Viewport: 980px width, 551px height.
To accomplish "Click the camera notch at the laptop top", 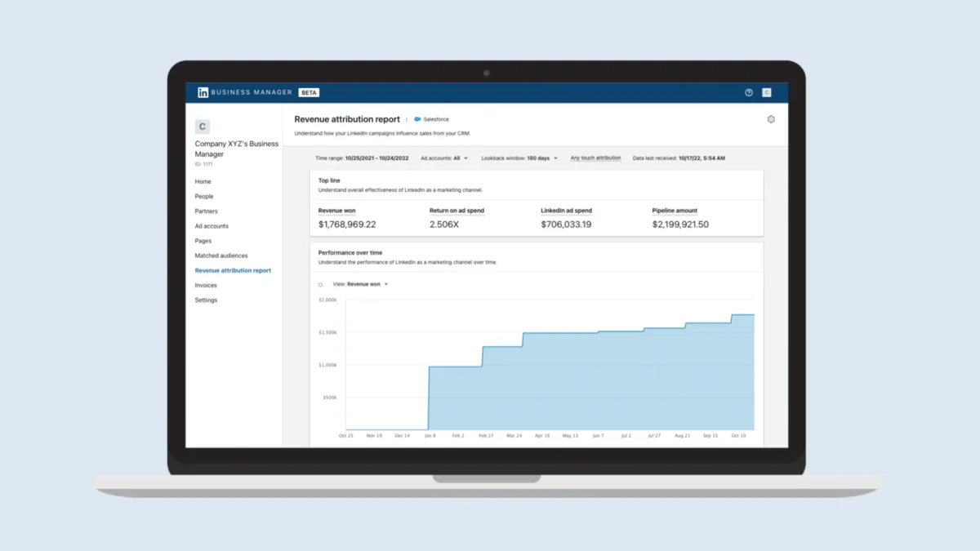I will tap(487, 73).
